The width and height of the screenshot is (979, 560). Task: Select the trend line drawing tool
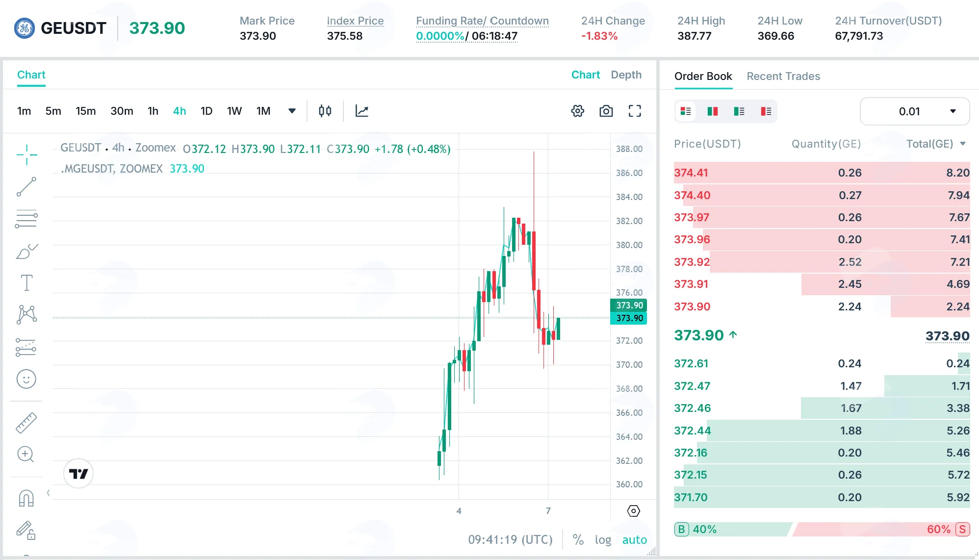pyautogui.click(x=26, y=187)
